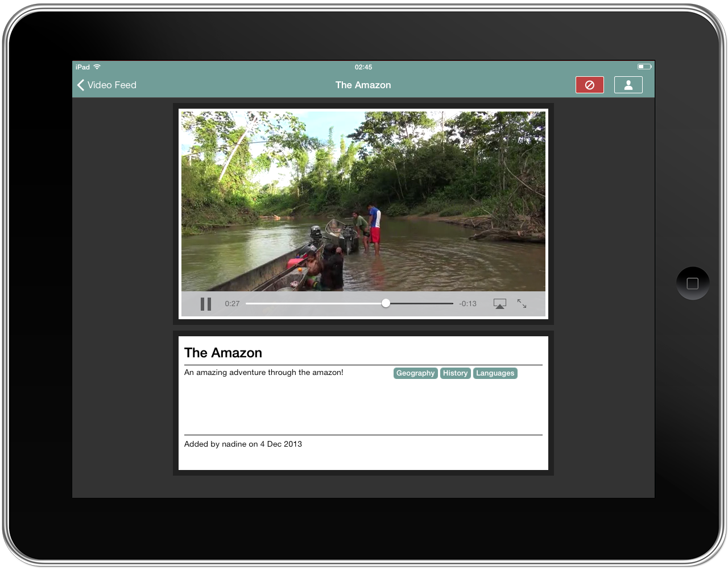Viewport: 728px width, 569px height.
Task: Tap the Amazon river video frame
Action: [x=363, y=199]
